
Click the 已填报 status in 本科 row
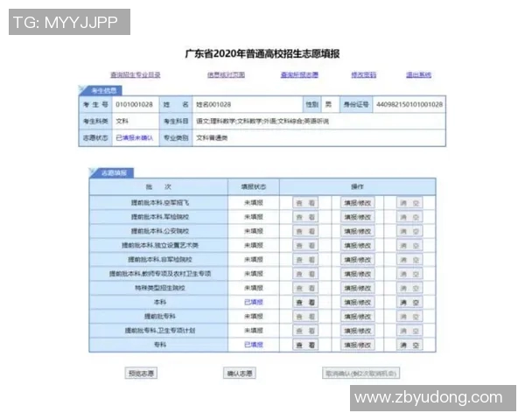pos(254,302)
